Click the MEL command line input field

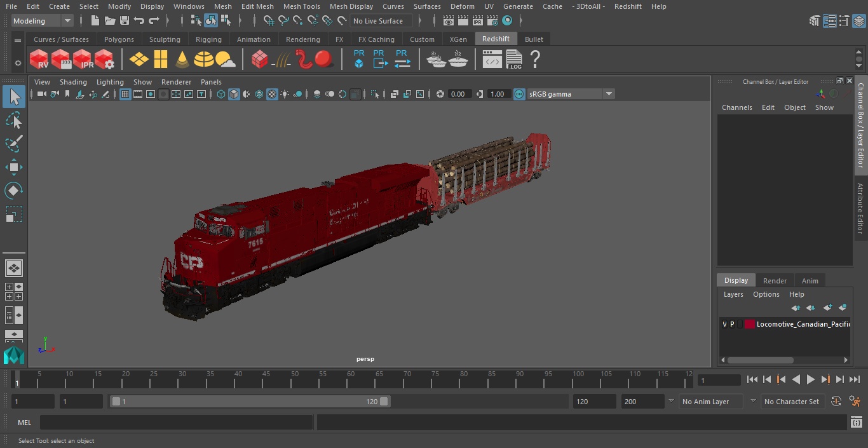tap(177, 423)
